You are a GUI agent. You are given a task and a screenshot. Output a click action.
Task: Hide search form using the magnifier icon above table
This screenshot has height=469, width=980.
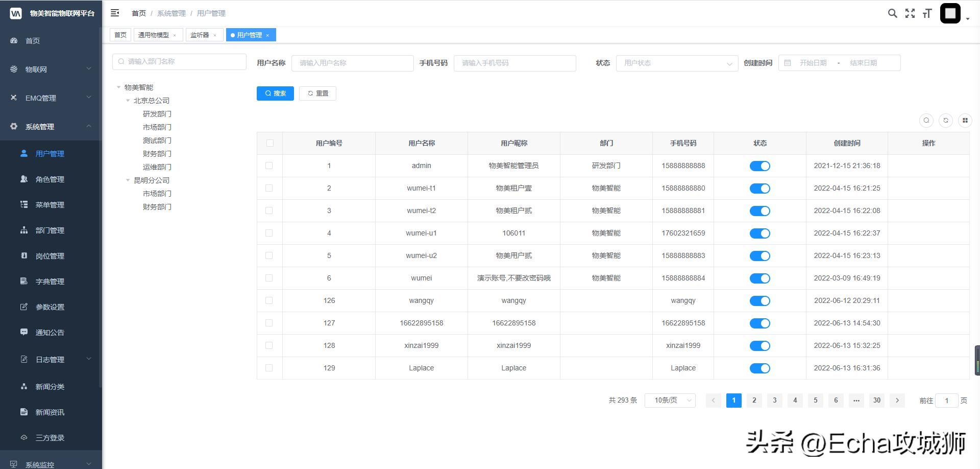click(926, 121)
